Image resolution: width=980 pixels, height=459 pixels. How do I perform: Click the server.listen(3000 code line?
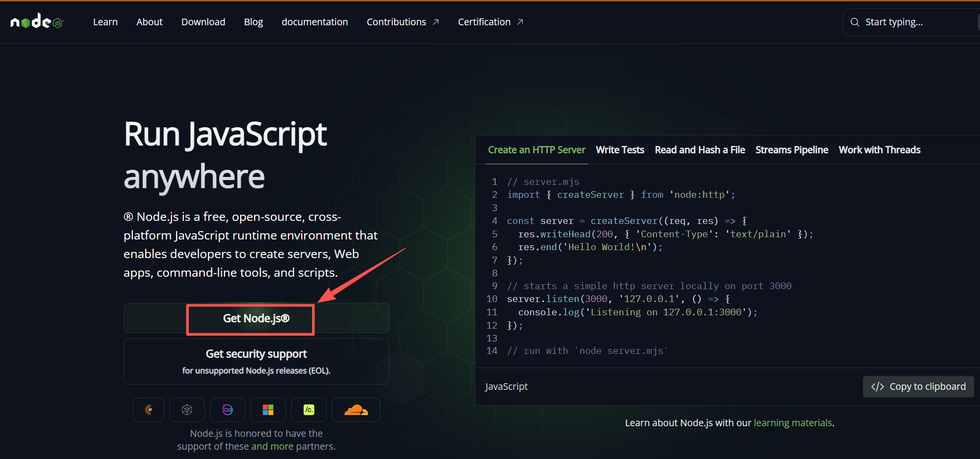click(x=618, y=299)
